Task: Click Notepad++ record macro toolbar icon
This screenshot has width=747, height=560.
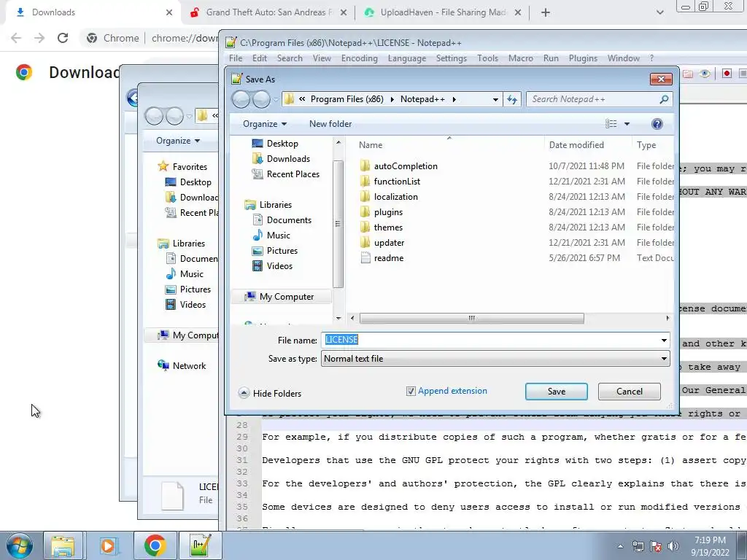Action: [x=727, y=74]
